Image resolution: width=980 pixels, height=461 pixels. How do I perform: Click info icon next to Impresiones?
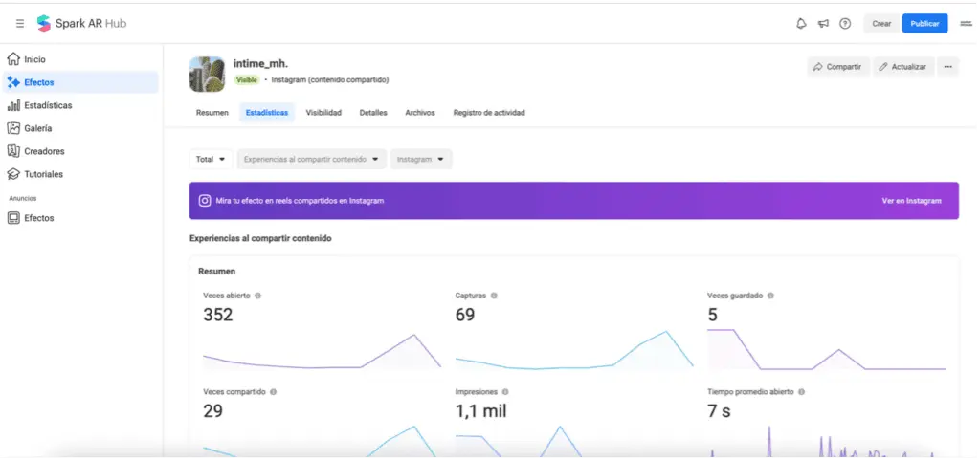pos(505,392)
